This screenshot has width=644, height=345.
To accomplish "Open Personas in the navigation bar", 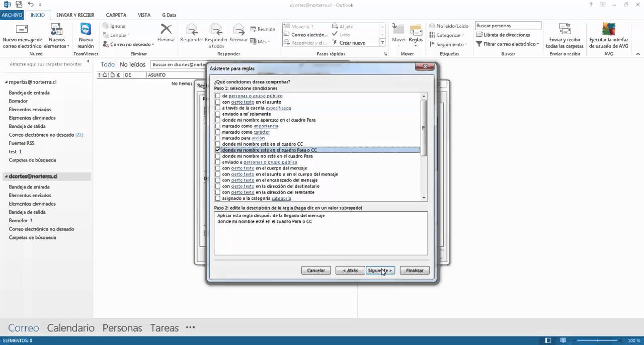I will (122, 328).
